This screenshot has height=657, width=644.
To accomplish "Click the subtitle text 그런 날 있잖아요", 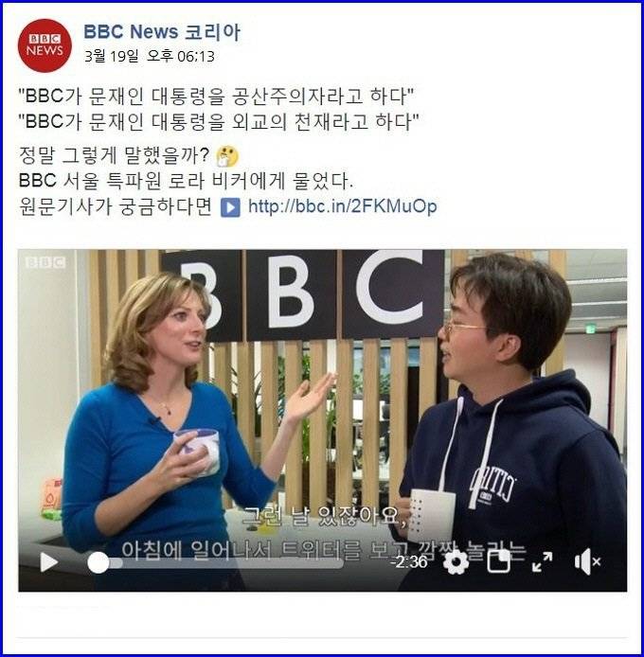I will tap(326, 516).
